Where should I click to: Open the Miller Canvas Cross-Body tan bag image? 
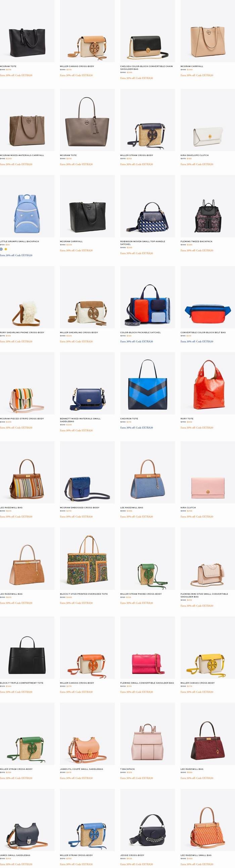click(x=87, y=31)
